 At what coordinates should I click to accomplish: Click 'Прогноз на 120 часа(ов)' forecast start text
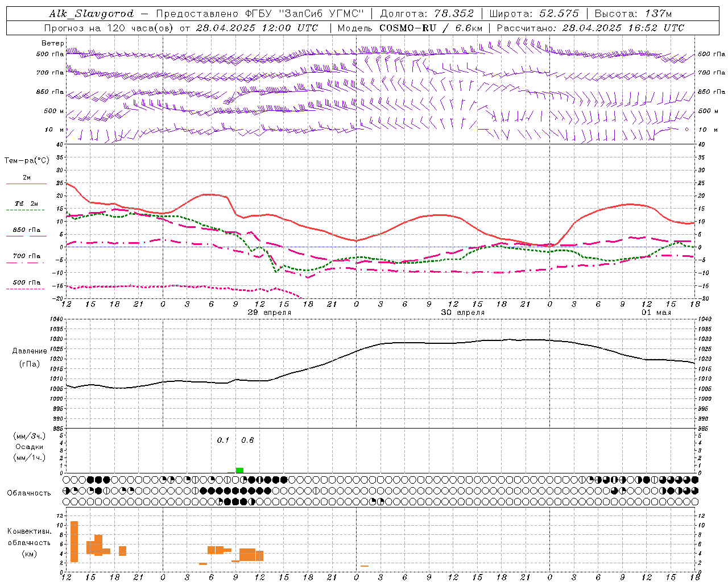(x=109, y=28)
